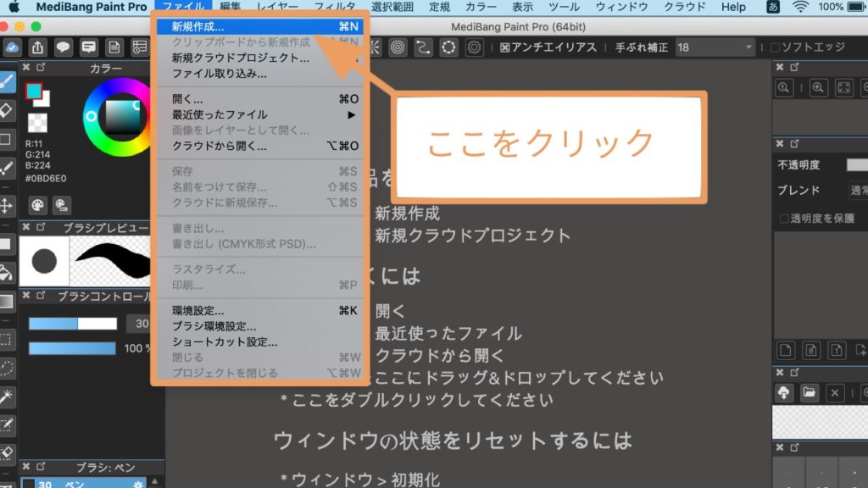This screenshot has height=488, width=868.
Task: Click the brush settings gear icon in top toolbar
Action: 474,48
